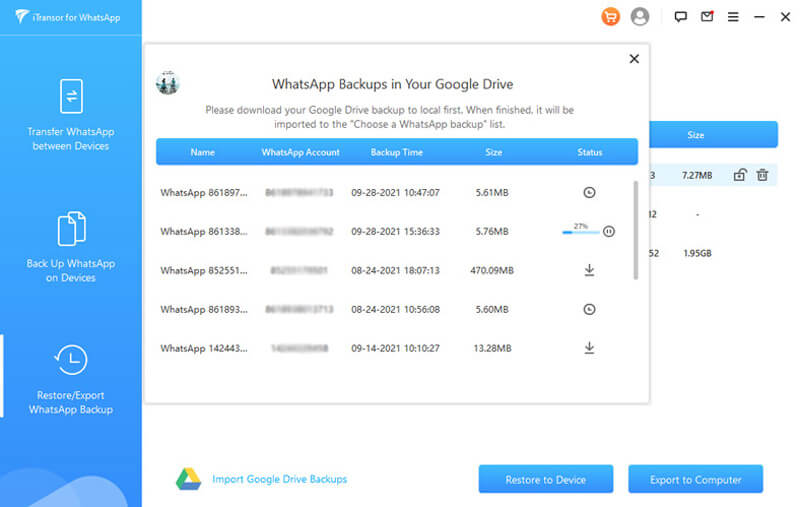Open the feedback chat bubble icon
The height and width of the screenshot is (507, 800).
coord(680,17)
